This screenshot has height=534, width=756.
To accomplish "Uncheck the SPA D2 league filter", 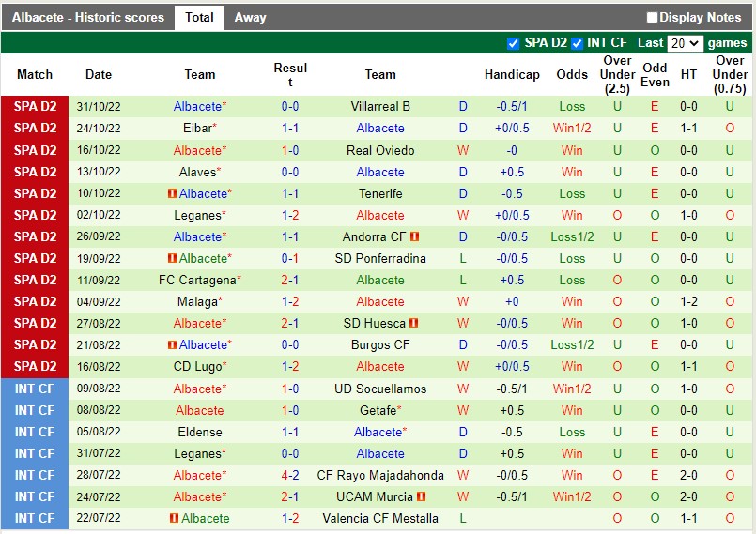I will [x=513, y=43].
